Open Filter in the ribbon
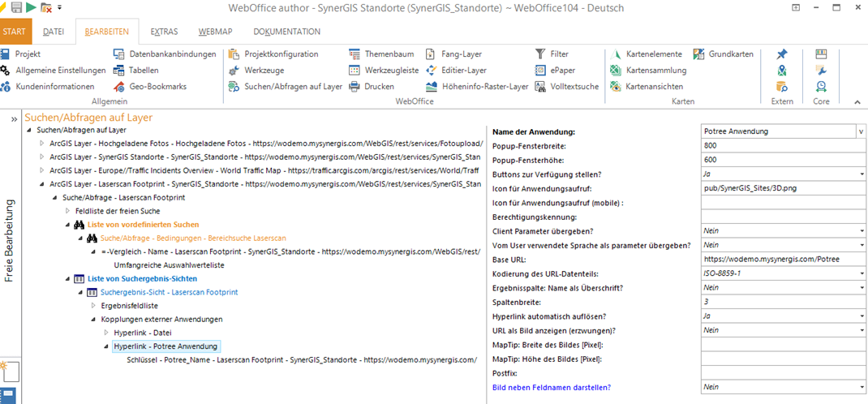This screenshot has width=868, height=404. (552, 54)
